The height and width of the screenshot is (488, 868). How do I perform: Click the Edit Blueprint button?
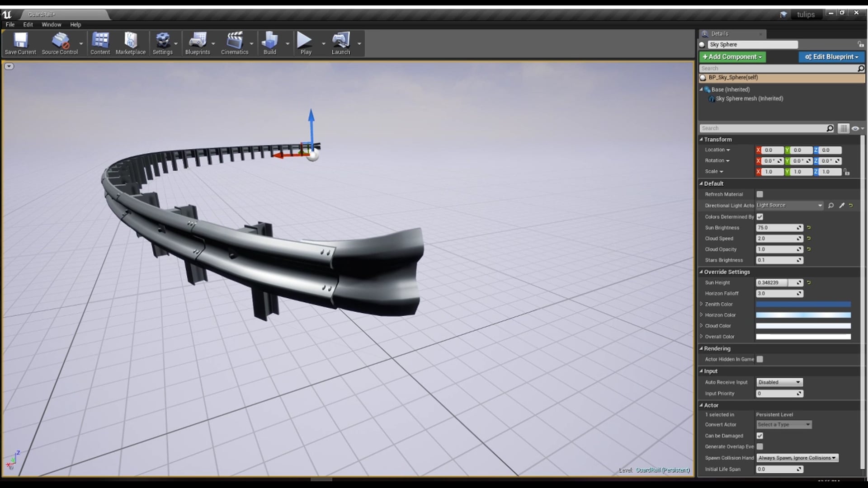coord(831,57)
